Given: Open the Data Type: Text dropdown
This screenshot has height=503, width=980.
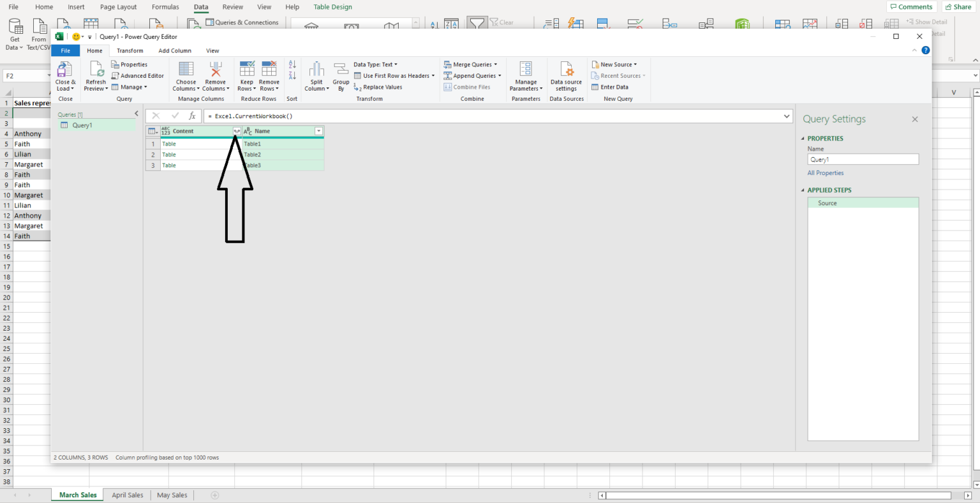Looking at the screenshot, I should click(375, 64).
